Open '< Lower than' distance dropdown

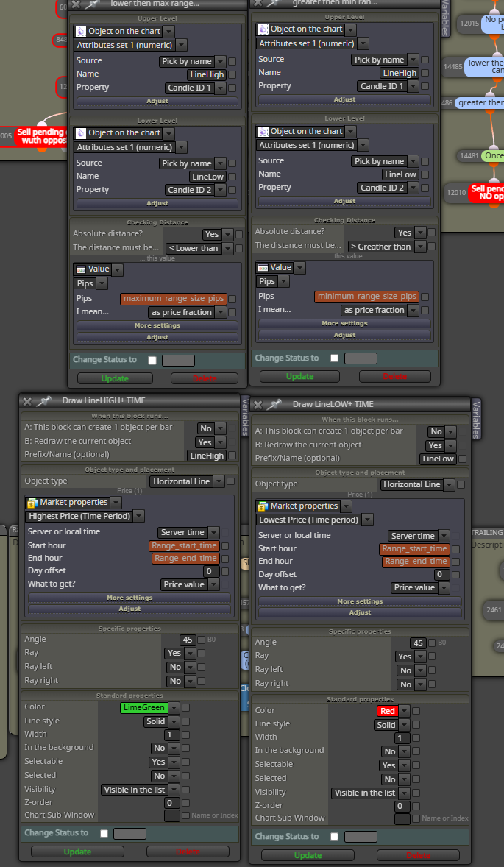click(198, 248)
